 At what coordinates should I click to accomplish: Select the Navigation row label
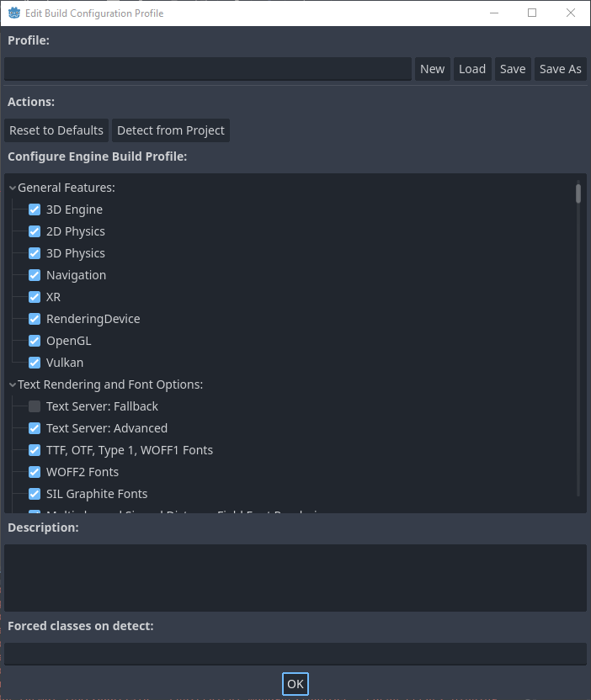77,275
